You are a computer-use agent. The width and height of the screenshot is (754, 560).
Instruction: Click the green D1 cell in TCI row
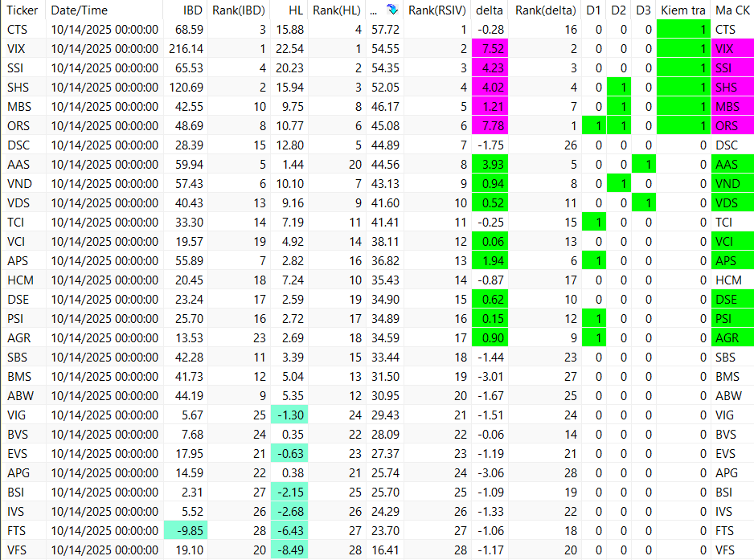pos(594,222)
